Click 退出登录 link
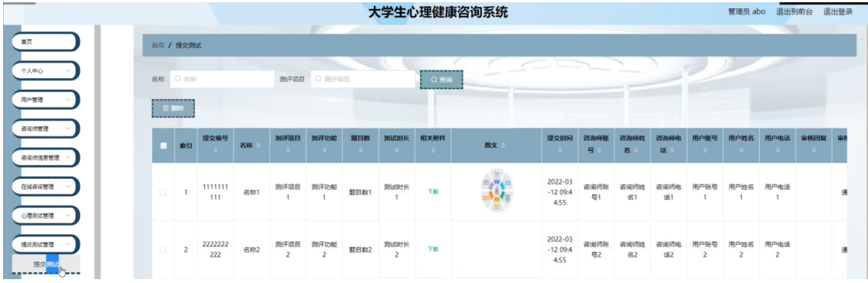The image size is (868, 283). tap(837, 12)
